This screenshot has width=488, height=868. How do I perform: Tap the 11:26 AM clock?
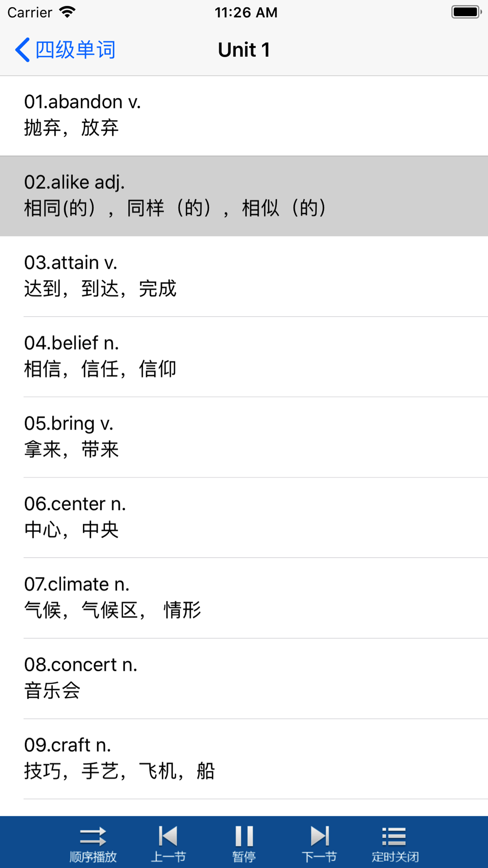pos(246,12)
